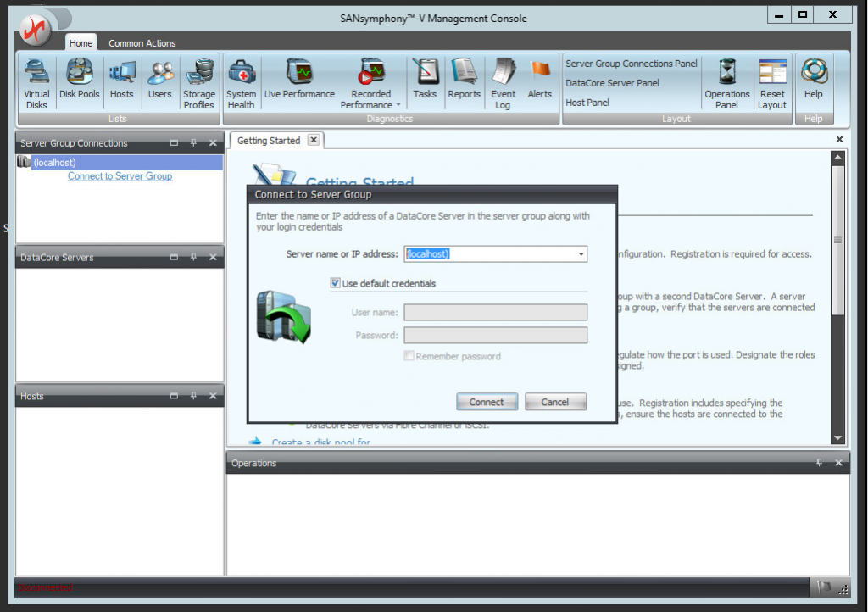The width and height of the screenshot is (868, 612).
Task: Open System Health diagnostics
Action: 242,82
